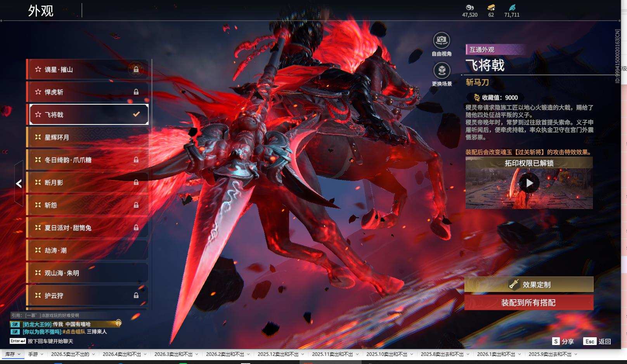
Task: Click the channel icon beside 你以为我不强吗's message
Action: 15,332
